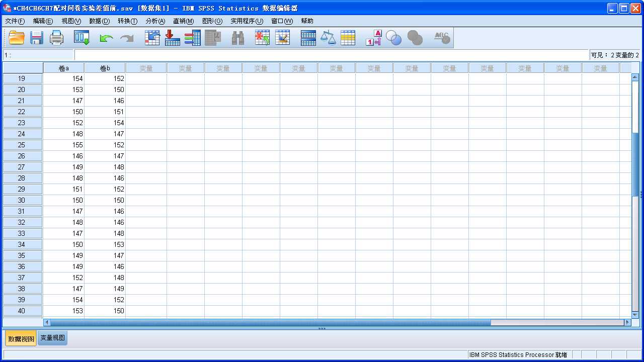Screen dimensions: 644x362
Task: Recall recently used dialogs icon
Action: (82, 38)
